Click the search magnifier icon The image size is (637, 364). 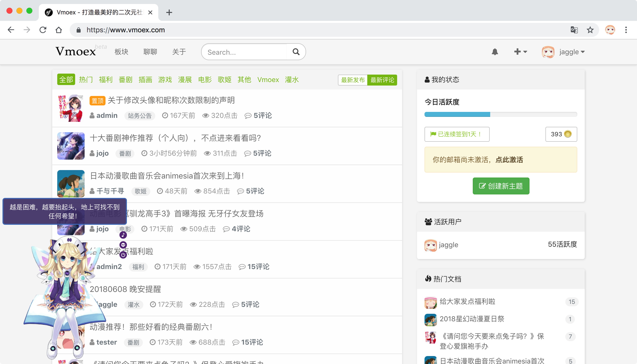tap(296, 52)
